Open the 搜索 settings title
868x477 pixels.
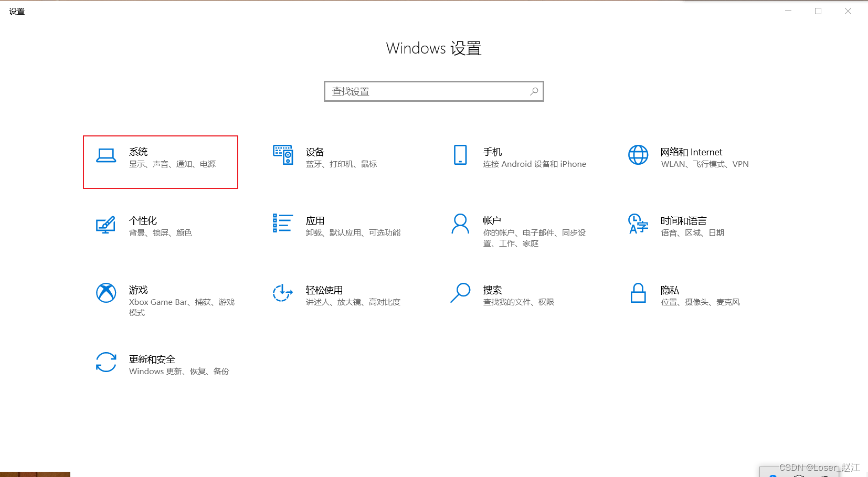pyautogui.click(x=493, y=290)
